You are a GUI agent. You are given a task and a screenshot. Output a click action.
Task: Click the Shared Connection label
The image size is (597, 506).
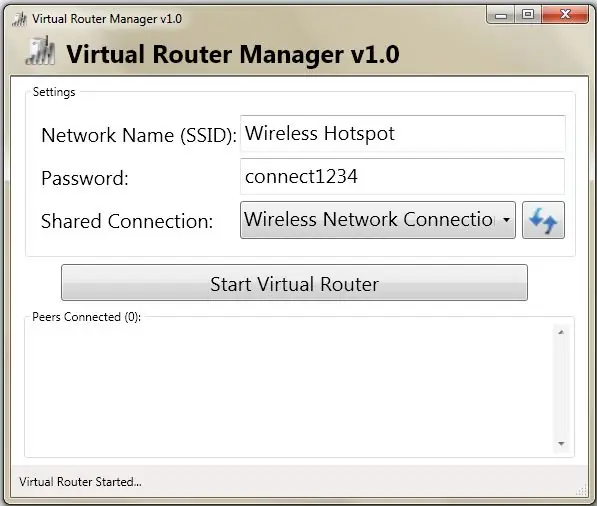(x=127, y=221)
